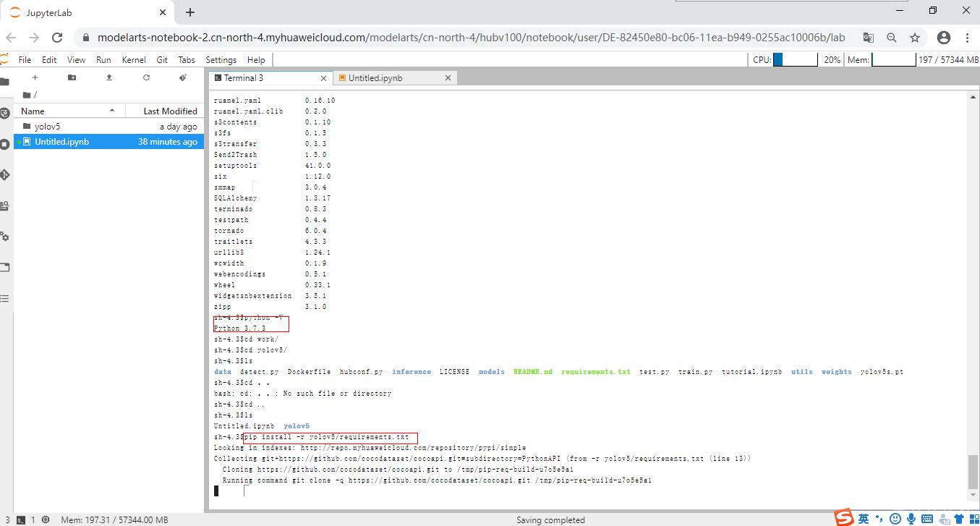Click the New Launcher plus icon
The height and width of the screenshot is (526, 980).
[35, 77]
